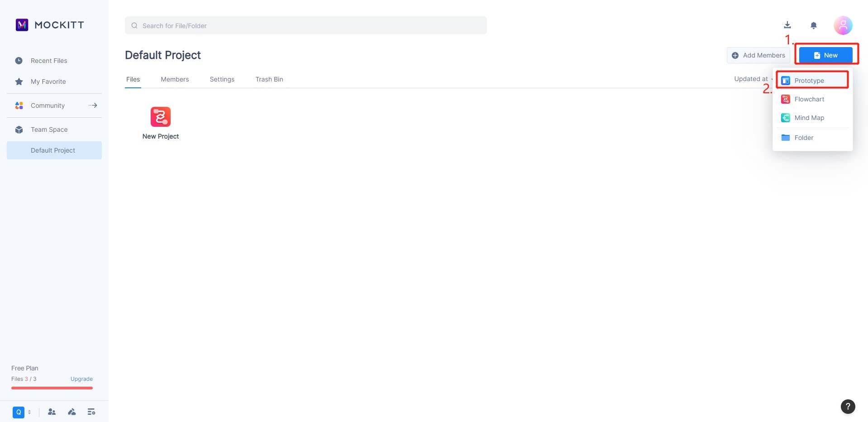Open the Updated at sort dropdown
868x422 pixels.
tap(753, 79)
